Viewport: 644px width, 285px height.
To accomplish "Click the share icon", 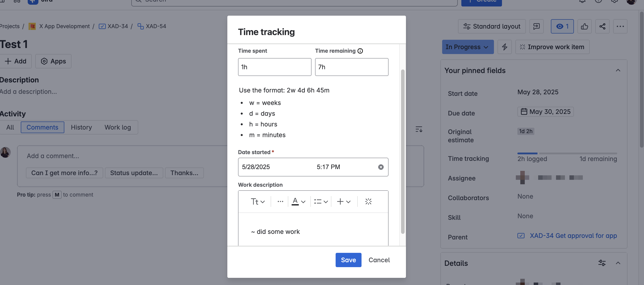I will pos(602,27).
